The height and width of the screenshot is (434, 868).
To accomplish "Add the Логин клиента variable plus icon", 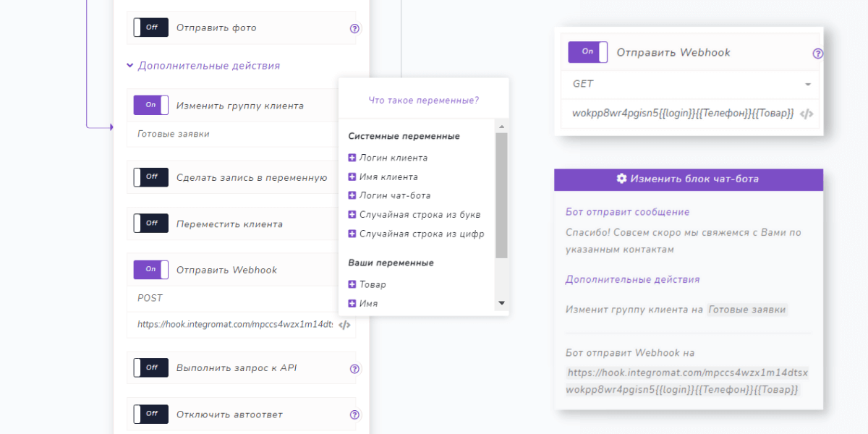I will 352,158.
